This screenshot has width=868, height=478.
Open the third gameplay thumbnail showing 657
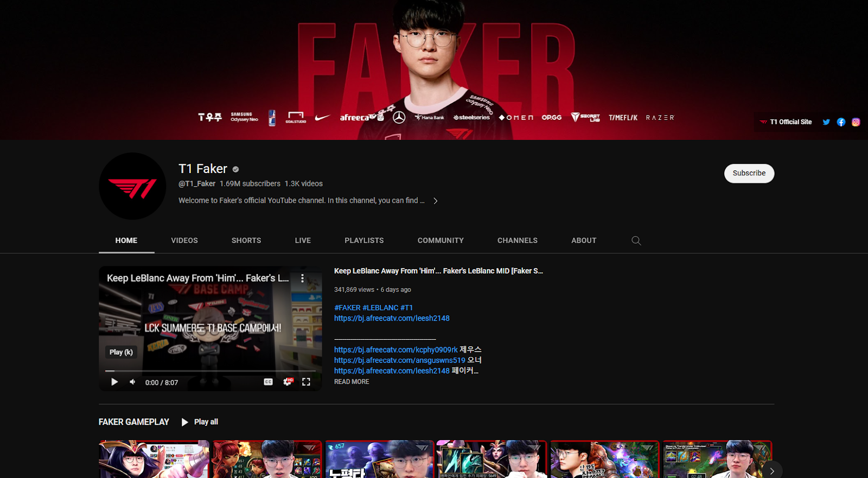click(x=379, y=459)
